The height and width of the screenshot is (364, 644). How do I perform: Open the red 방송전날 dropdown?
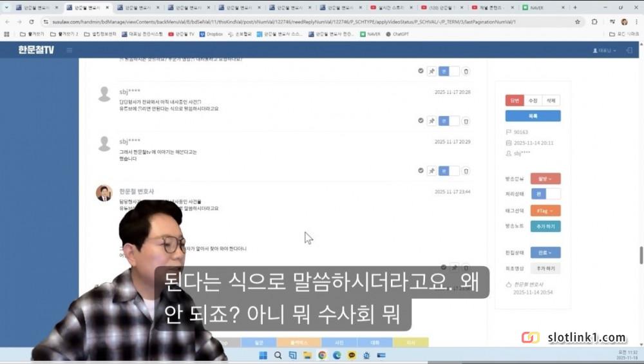coord(545,178)
